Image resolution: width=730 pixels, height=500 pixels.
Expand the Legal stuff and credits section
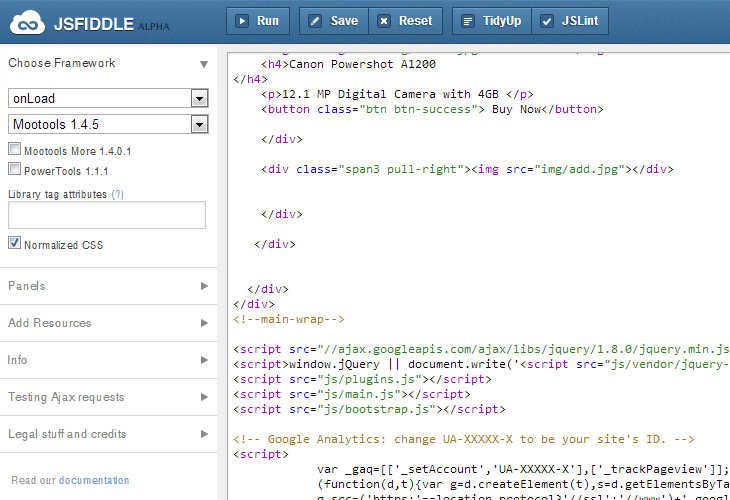pyautogui.click(x=108, y=434)
